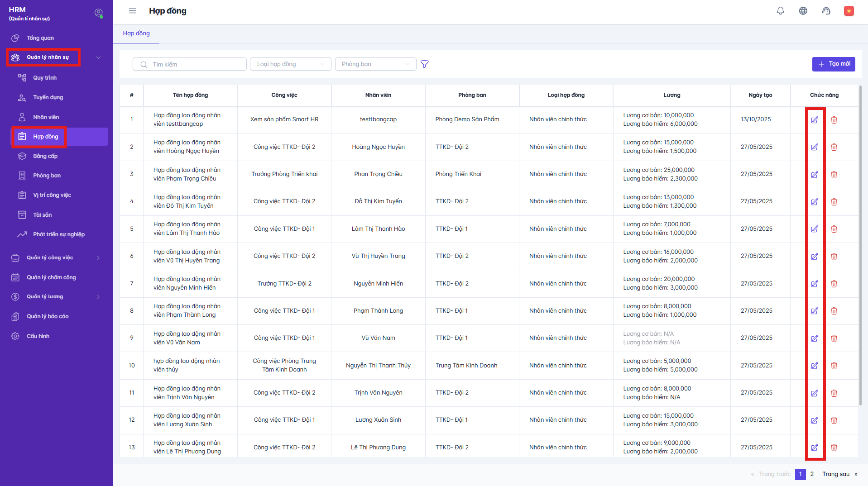
Task: Delete contract of Hoàng Ngọc Huyền
Action: [834, 147]
